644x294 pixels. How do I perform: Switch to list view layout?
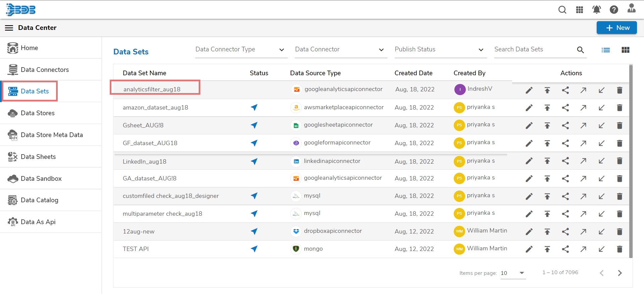pyautogui.click(x=605, y=50)
